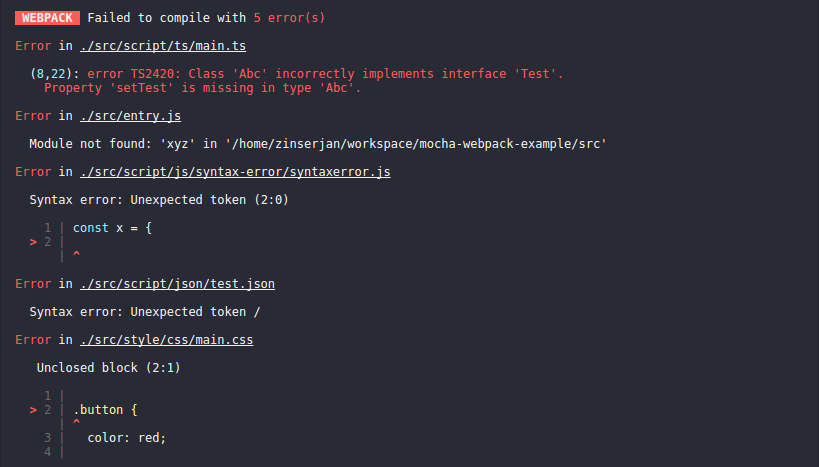Click the 'const x = {' code line
The image size is (819, 467).
tap(112, 228)
